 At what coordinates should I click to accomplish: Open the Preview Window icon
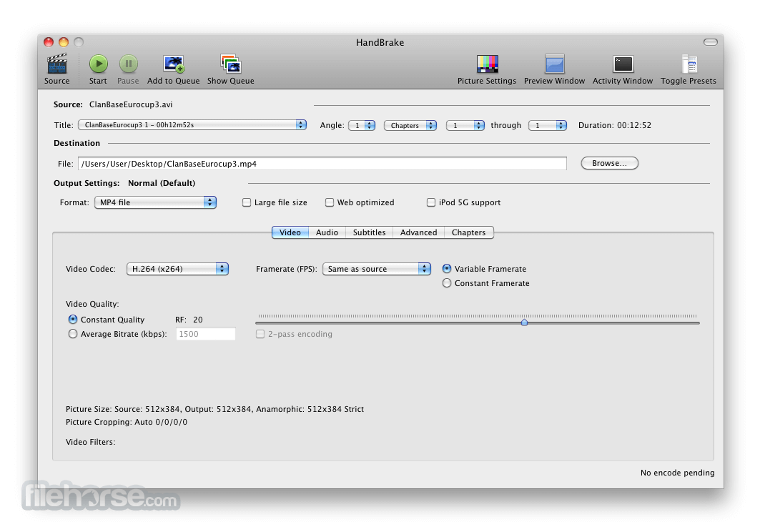click(x=555, y=64)
